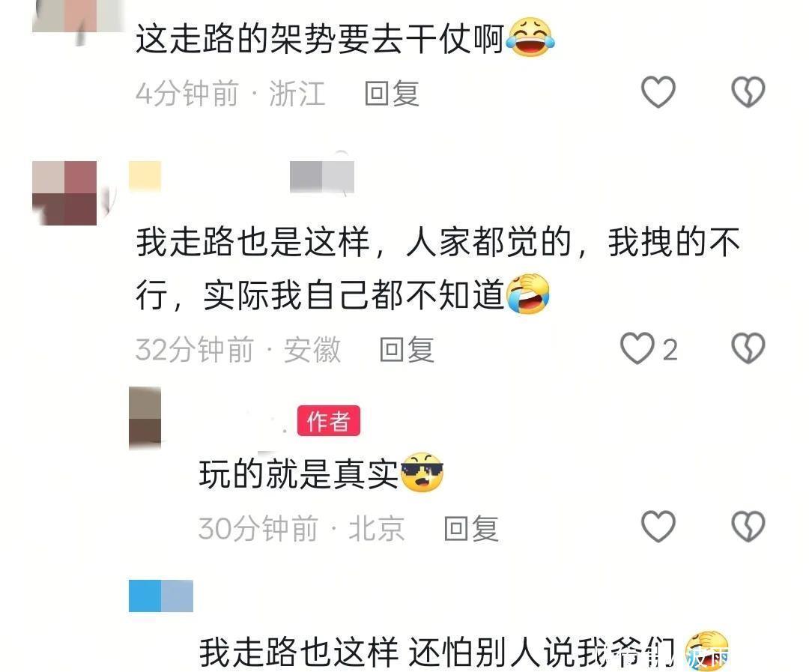809x672 pixels.
Task: Dislike the Zhejiang comment with broken heart
Action: coord(748,92)
